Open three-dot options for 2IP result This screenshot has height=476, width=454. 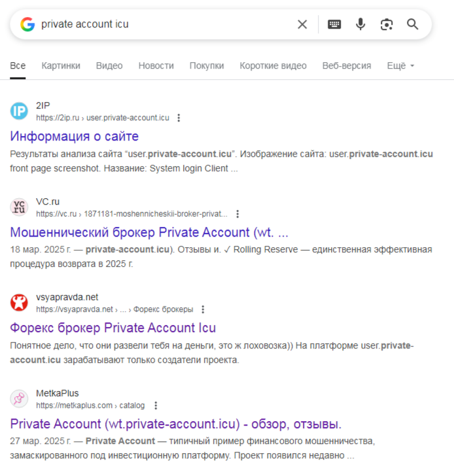tap(179, 118)
